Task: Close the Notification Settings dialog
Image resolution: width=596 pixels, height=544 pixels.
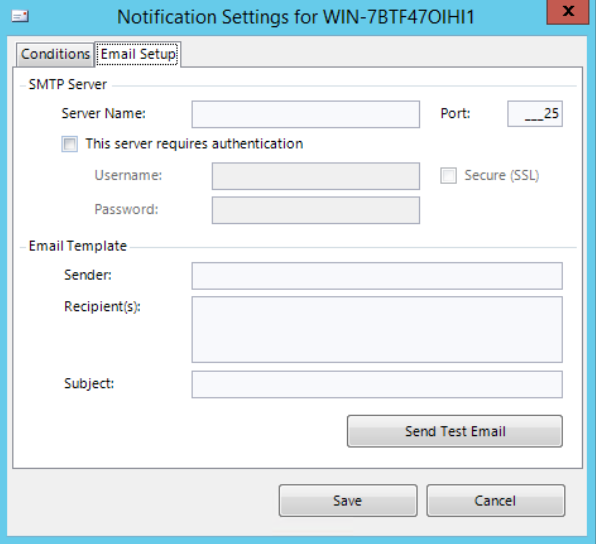Action: 567,12
